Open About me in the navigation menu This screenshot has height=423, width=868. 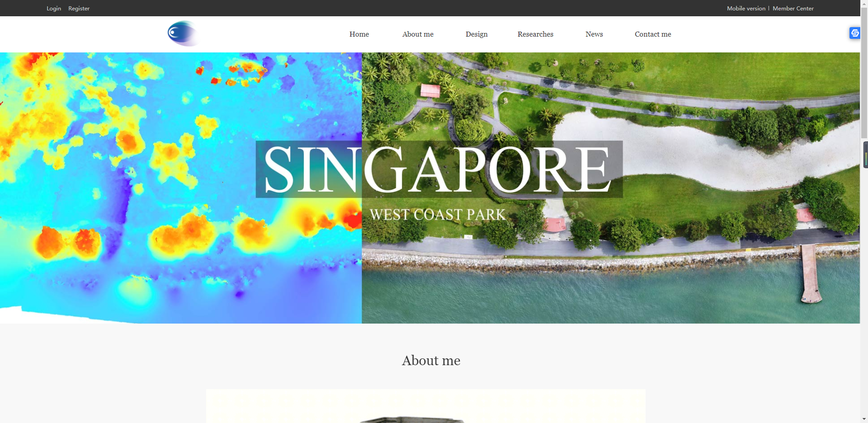tap(418, 34)
